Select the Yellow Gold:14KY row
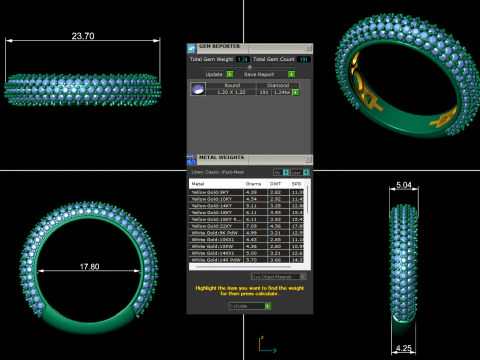 (246, 206)
